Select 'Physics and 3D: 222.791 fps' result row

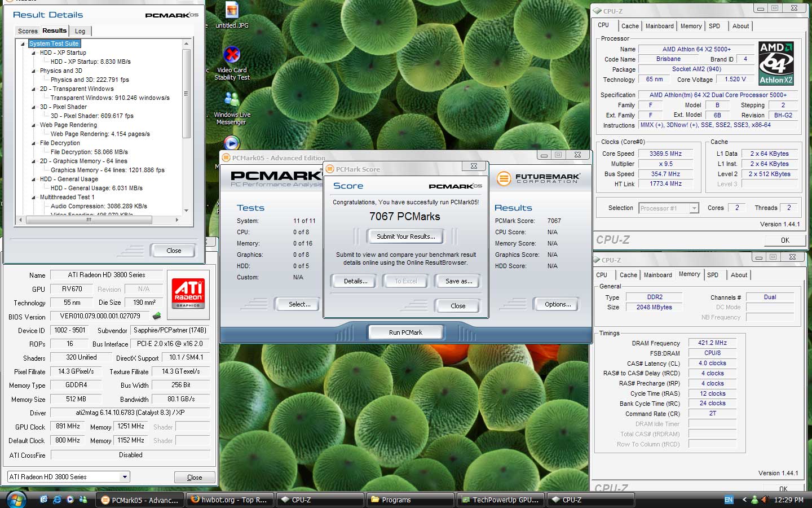(x=90, y=80)
